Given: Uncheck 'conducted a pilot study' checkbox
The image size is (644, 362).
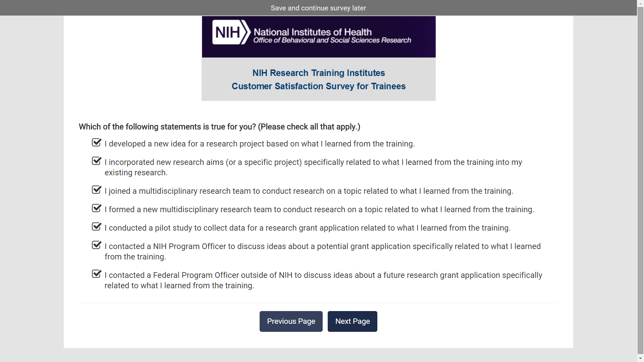Looking at the screenshot, I should click(96, 227).
